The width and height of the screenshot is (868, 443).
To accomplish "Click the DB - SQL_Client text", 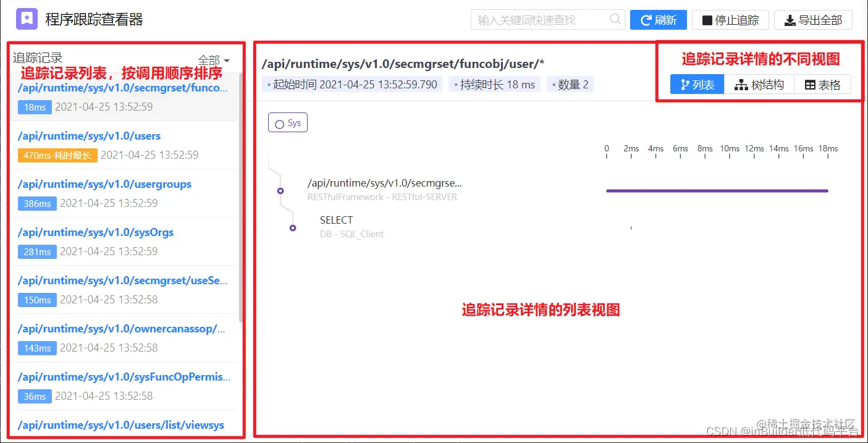I will coord(352,234).
